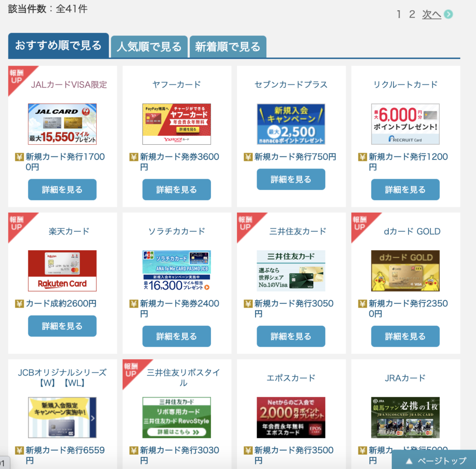Click the 報酬UP ribbon on 三井住友リボスタイル
The width and height of the screenshot is (476, 469).
tap(132, 370)
